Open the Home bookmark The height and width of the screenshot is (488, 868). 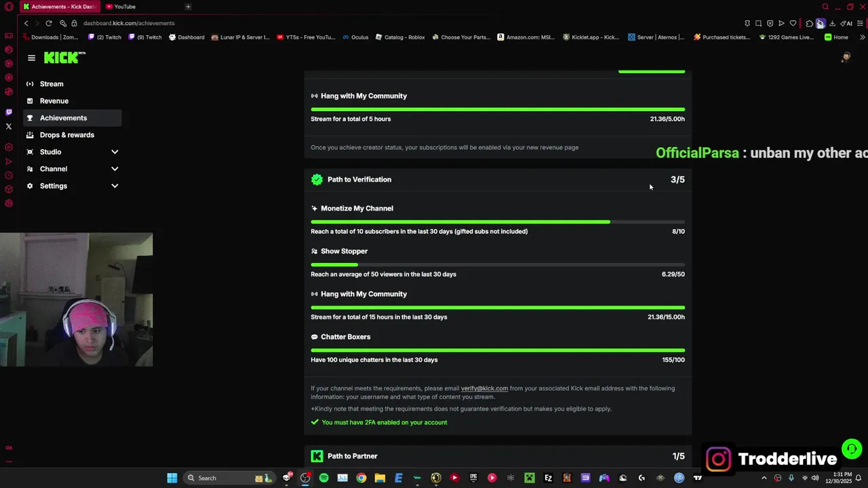point(837,37)
